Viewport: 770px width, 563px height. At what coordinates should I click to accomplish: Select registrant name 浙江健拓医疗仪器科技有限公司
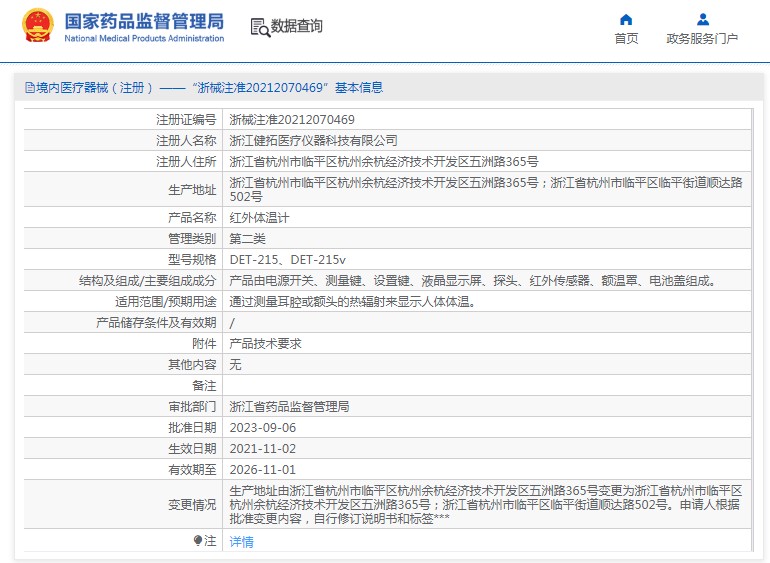pos(313,141)
